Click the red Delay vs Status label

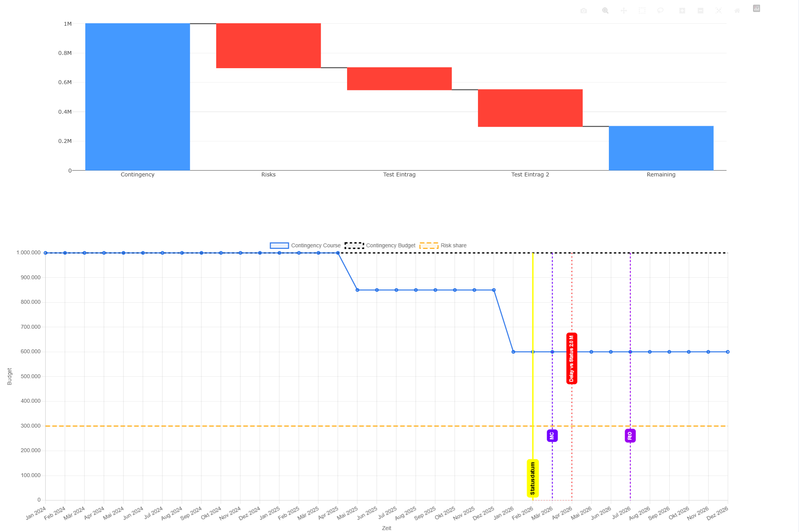(x=571, y=358)
